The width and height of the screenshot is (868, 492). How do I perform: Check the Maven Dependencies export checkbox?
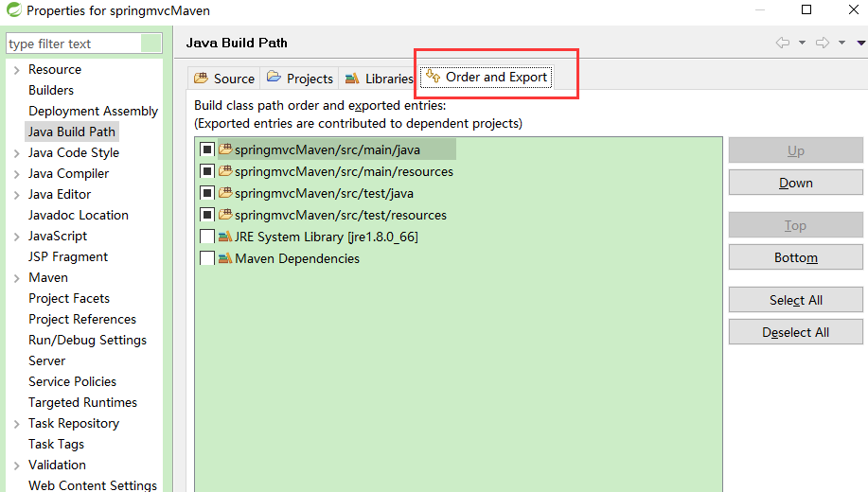coord(207,258)
